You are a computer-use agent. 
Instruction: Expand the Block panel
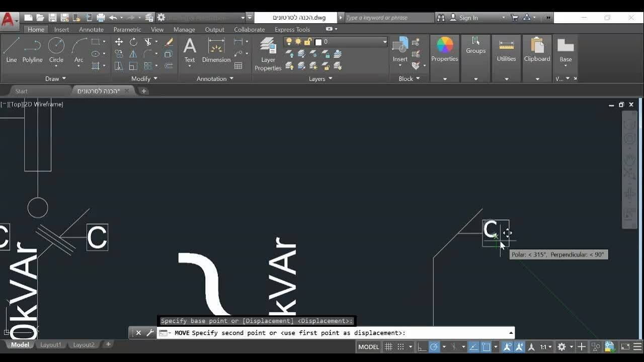pyautogui.click(x=409, y=78)
